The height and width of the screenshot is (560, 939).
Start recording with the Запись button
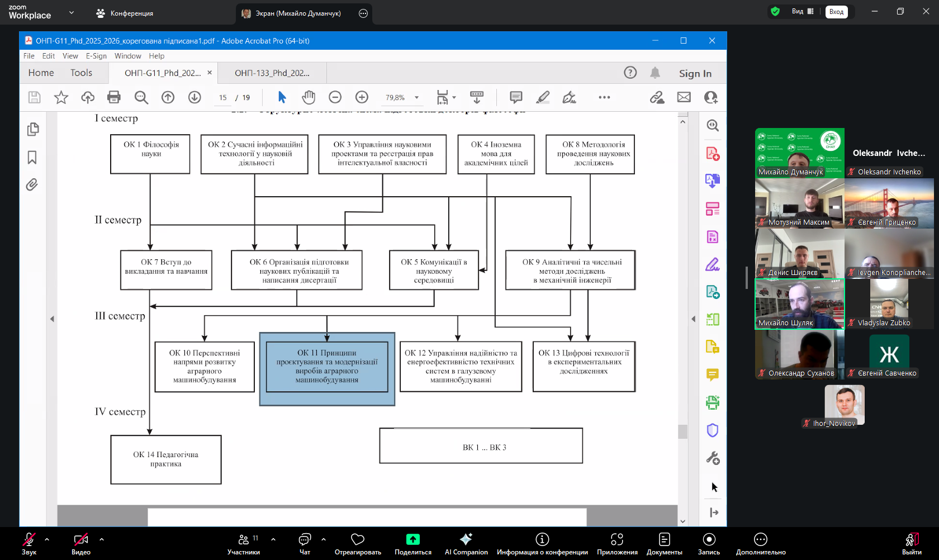709,544
